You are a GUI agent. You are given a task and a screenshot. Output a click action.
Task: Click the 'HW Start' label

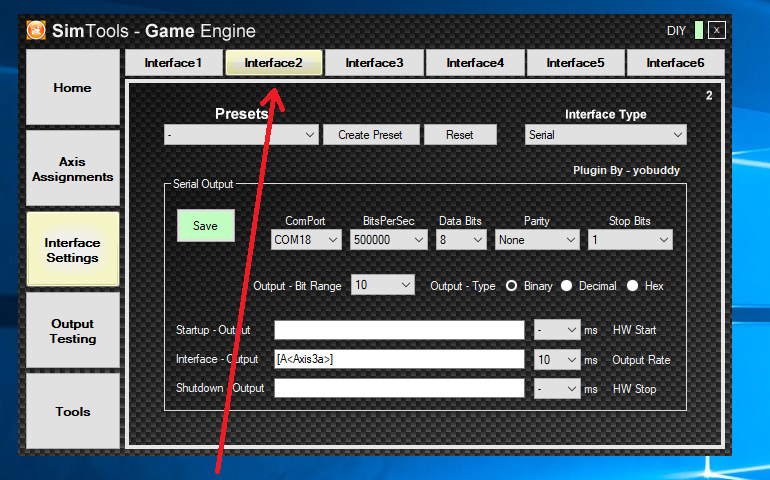coord(634,330)
